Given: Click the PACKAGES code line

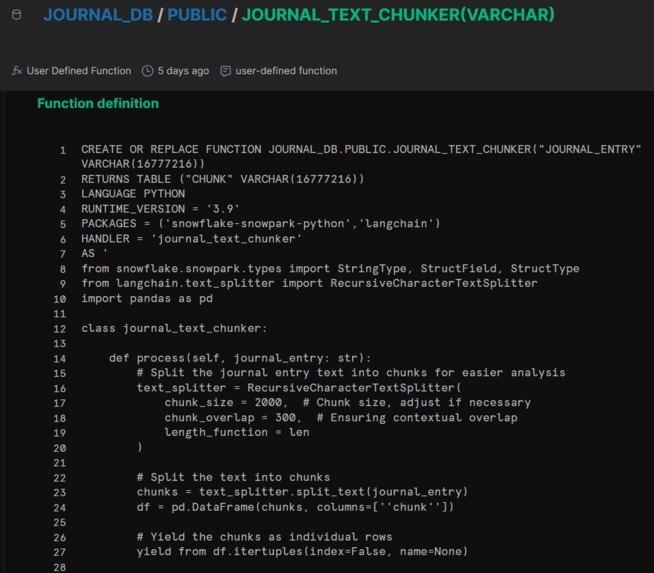Looking at the screenshot, I should 261,224.
